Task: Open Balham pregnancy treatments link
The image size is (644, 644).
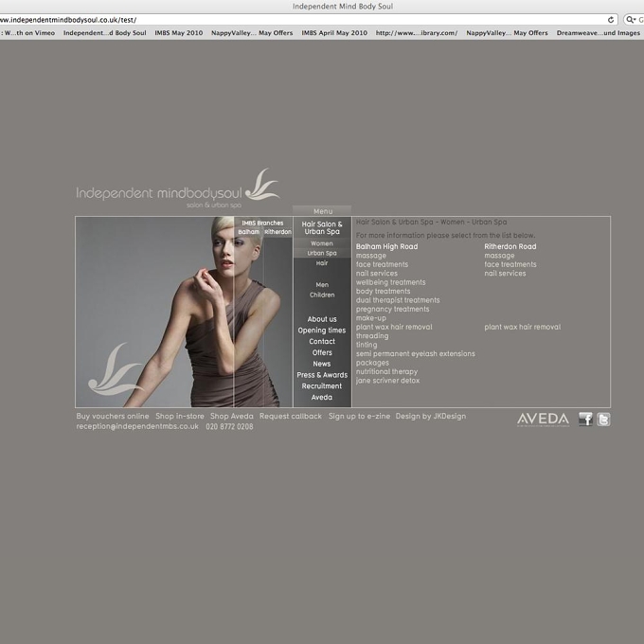Action: click(392, 310)
